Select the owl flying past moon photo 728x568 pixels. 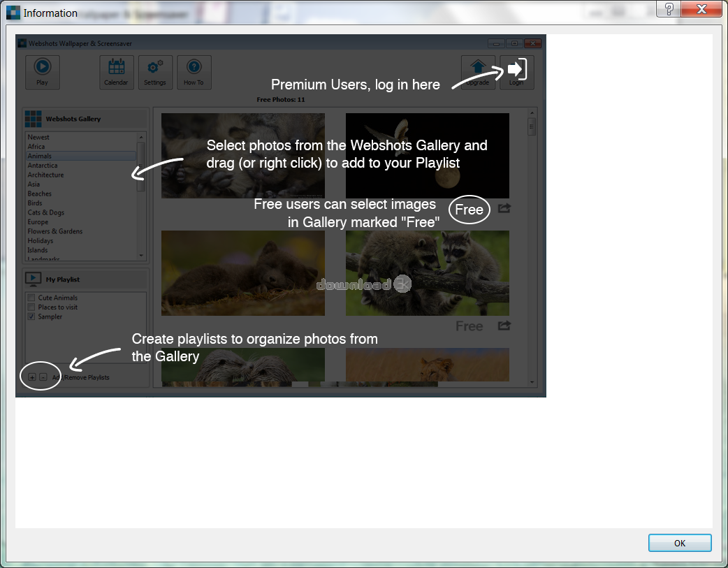[427, 156]
